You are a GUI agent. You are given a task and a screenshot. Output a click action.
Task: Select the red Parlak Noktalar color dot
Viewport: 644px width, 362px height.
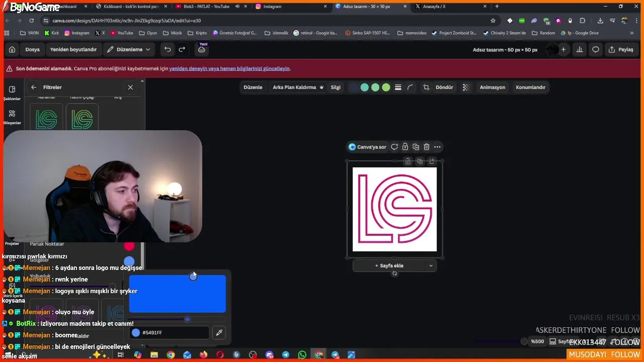click(129, 245)
